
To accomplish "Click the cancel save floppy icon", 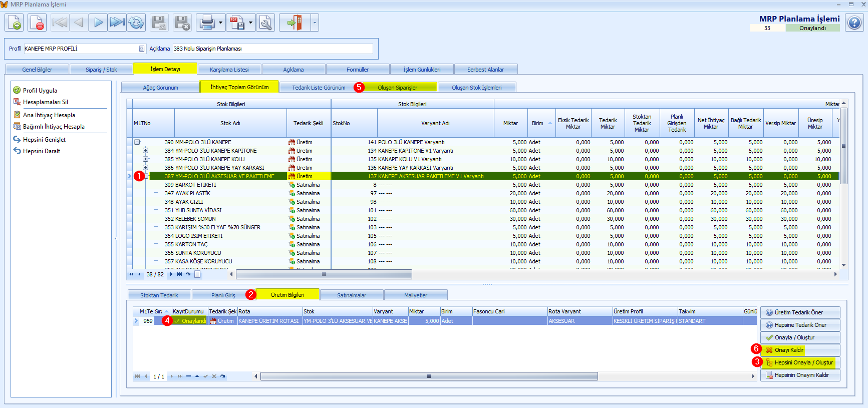I will tap(182, 23).
